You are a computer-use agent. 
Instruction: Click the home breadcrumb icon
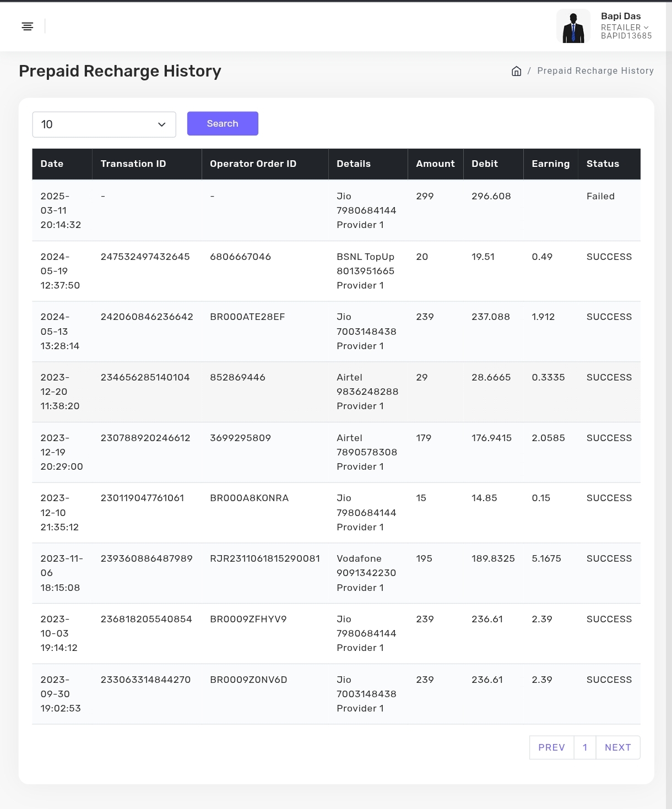(x=516, y=71)
